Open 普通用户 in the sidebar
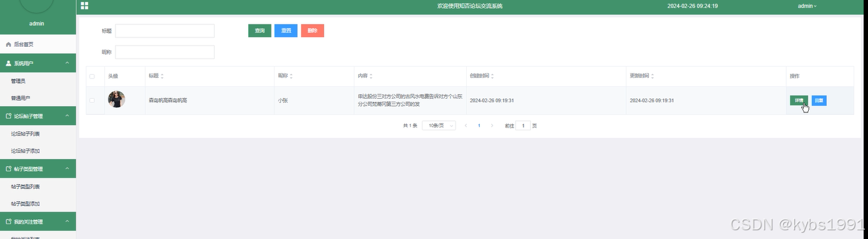 [38, 98]
